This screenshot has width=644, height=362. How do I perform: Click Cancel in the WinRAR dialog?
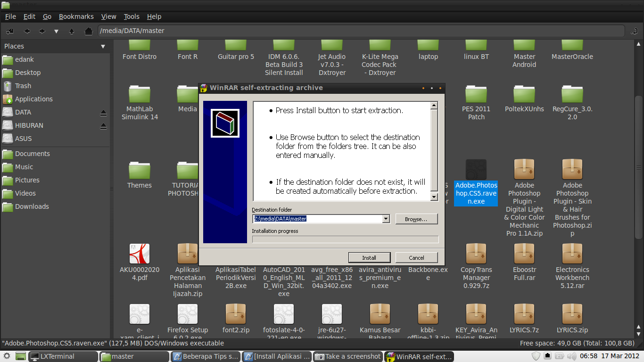pos(416,257)
